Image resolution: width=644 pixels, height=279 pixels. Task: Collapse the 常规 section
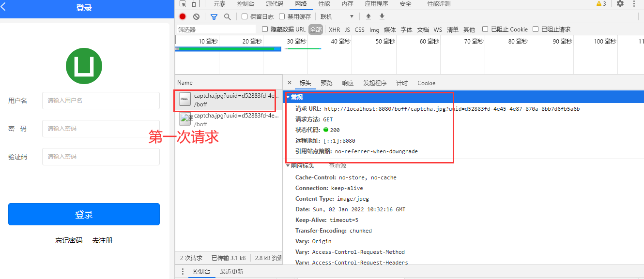click(x=289, y=97)
